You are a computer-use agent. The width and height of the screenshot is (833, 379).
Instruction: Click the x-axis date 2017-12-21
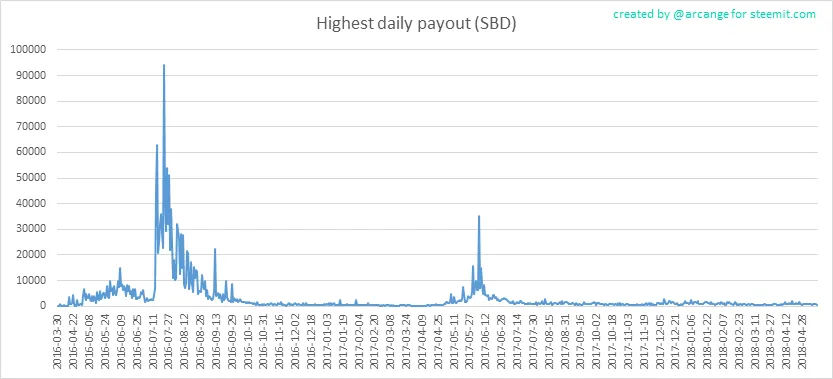pos(674,341)
